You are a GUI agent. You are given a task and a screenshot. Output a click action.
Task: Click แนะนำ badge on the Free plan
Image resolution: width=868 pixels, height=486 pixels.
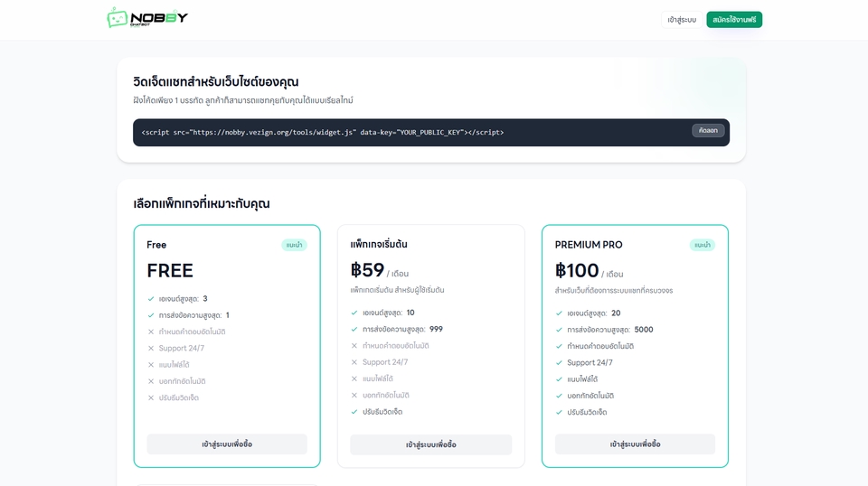pos(294,245)
